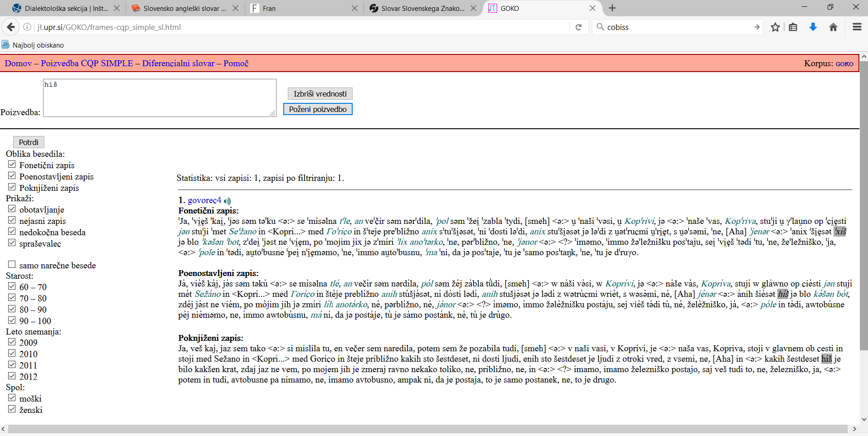The height and width of the screenshot is (436, 868).
Task: Toggle the spraševalec checkbox
Action: click(x=12, y=243)
